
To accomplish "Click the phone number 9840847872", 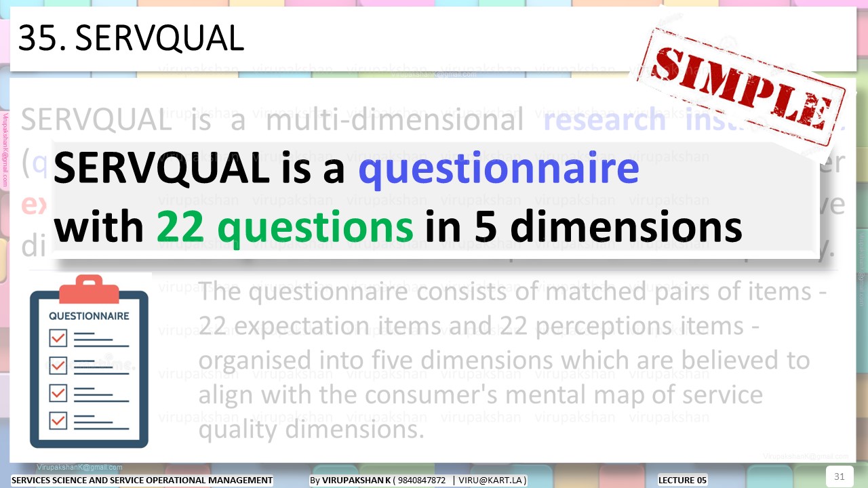I will (422, 480).
